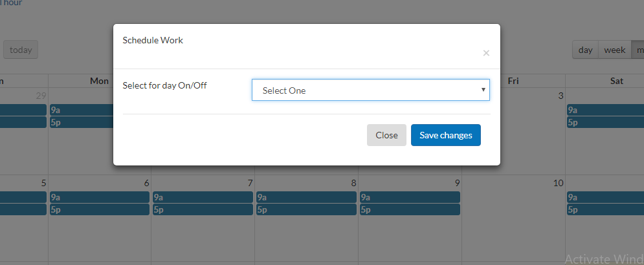Click the 9a event on the 9th
The image size is (644, 265).
[x=410, y=197]
